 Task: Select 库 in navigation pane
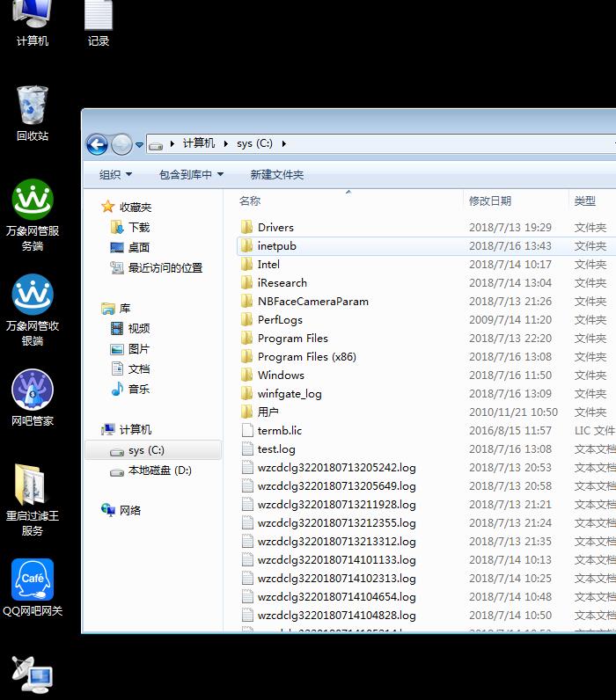pos(115,308)
